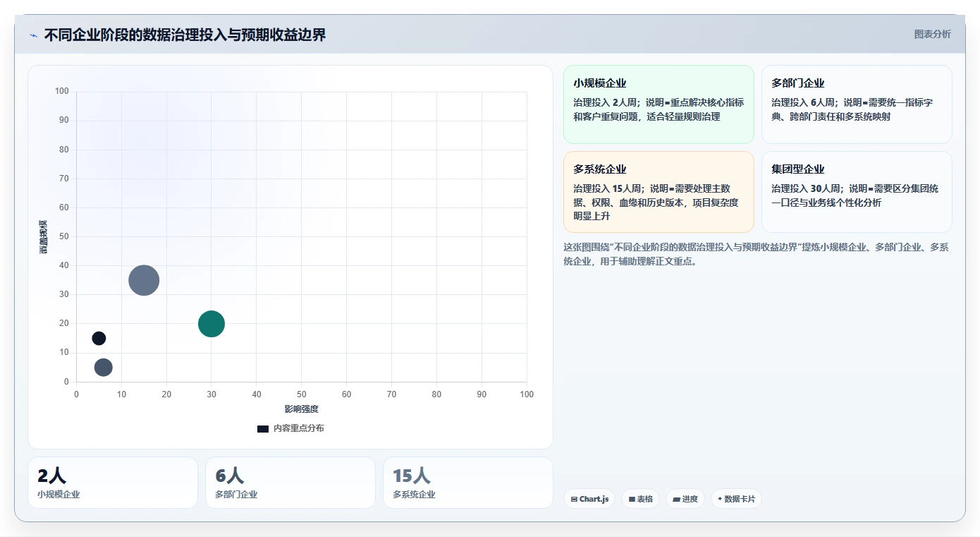The width and height of the screenshot is (980, 537).
Task: Click the 进度 tag chip
Action: point(685,499)
